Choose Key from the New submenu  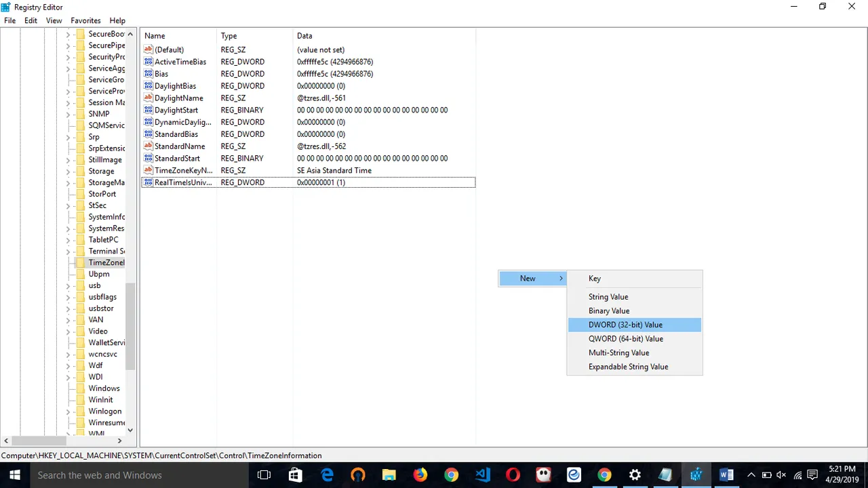tap(635, 279)
